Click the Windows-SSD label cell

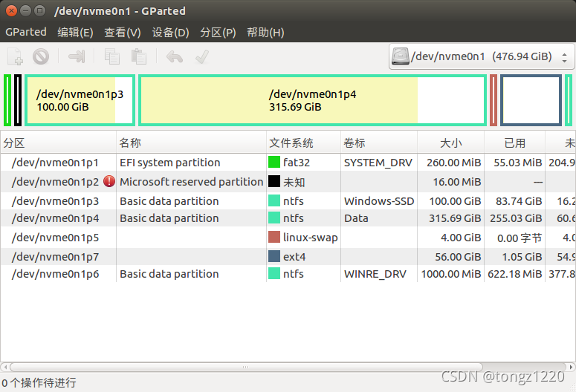[379, 201]
